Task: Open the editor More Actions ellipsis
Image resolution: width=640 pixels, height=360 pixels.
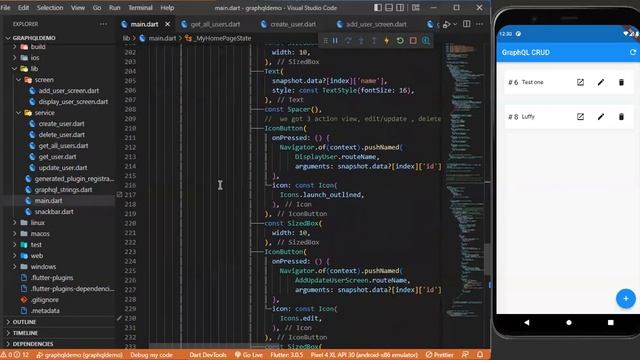Action: (480, 24)
